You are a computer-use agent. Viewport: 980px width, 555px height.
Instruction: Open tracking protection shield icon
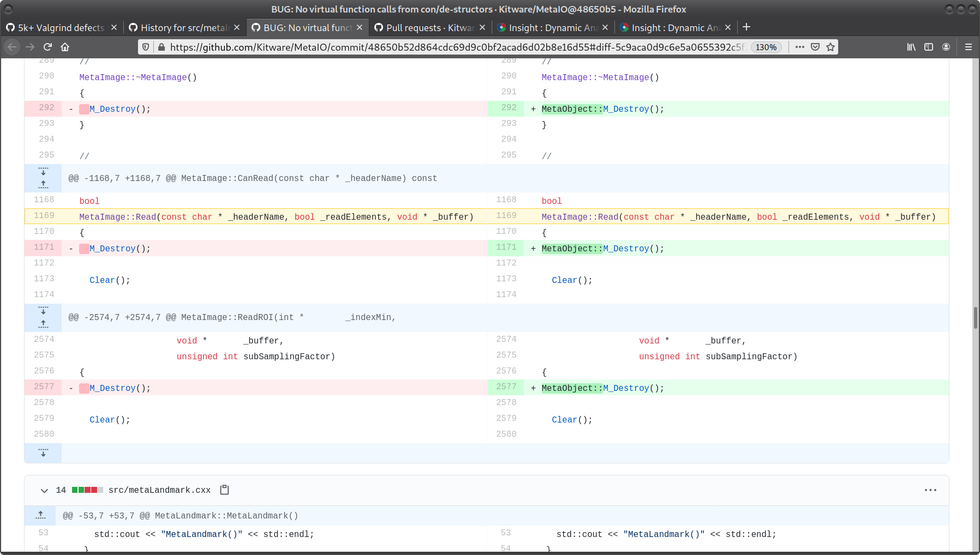click(x=146, y=47)
